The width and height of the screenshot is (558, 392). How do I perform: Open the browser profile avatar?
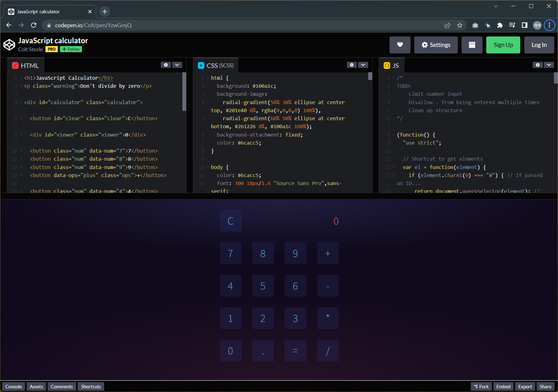(x=537, y=25)
